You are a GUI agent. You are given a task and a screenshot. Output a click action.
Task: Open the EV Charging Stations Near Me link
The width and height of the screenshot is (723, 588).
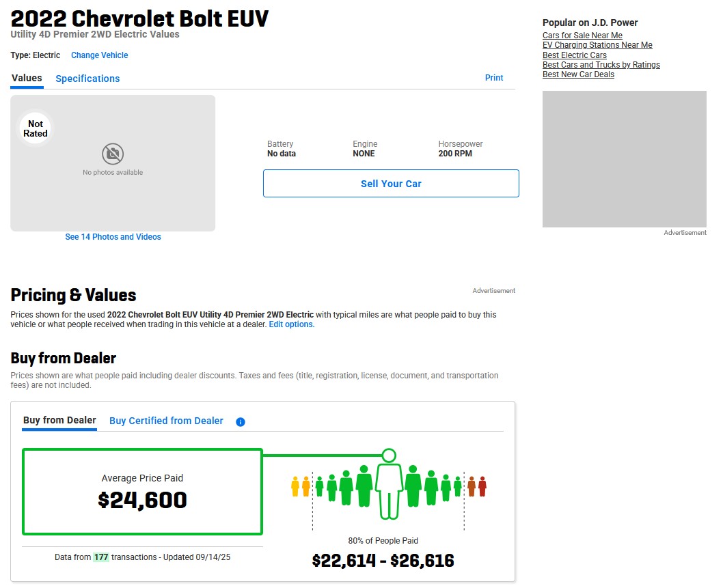tap(597, 45)
